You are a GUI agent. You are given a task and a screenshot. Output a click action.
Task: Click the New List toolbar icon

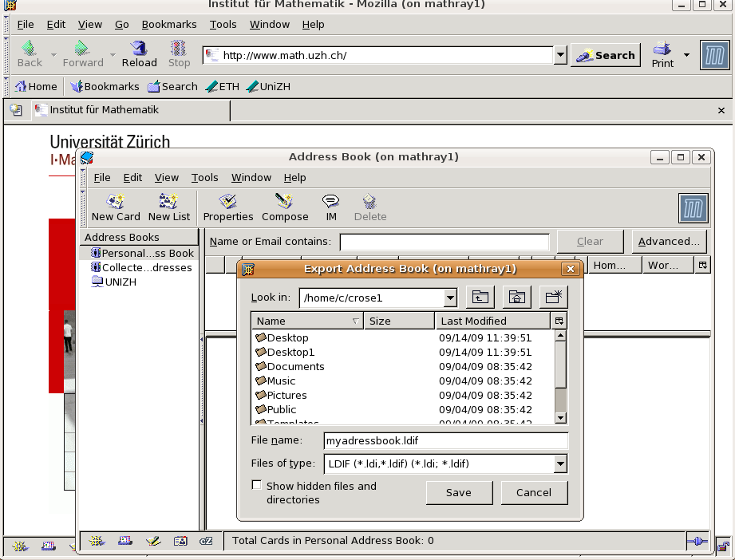[168, 202]
